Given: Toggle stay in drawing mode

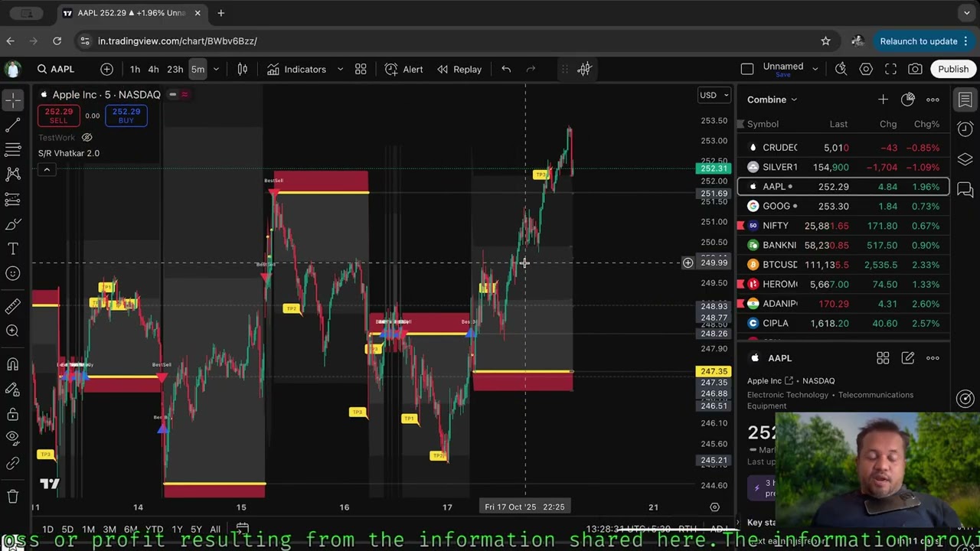Looking at the screenshot, I should click(13, 390).
